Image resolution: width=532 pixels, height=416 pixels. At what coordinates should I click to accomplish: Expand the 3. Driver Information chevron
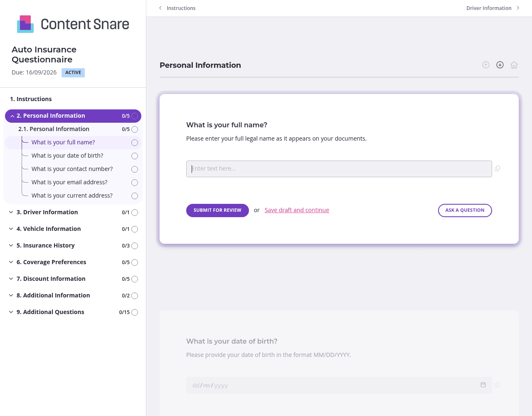(11, 212)
